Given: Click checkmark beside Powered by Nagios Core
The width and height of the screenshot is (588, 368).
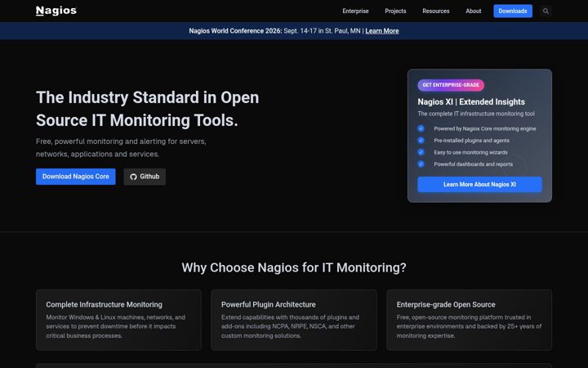Looking at the screenshot, I should point(421,128).
